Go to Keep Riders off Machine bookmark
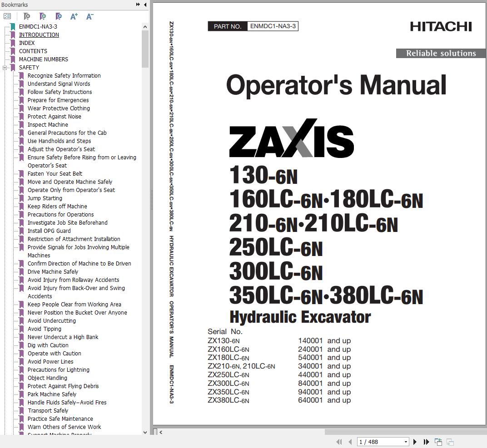The width and height of the screenshot is (487, 448). pyautogui.click(x=57, y=207)
